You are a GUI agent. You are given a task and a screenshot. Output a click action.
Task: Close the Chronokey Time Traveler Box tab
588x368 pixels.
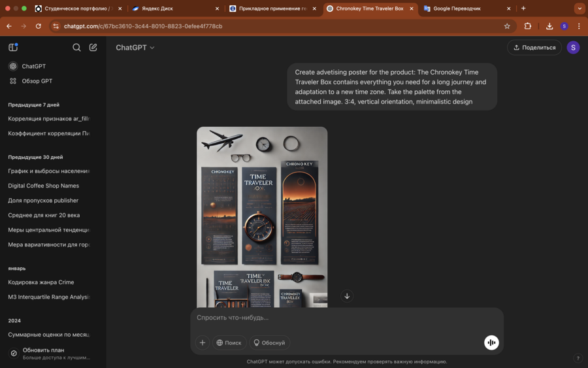(x=412, y=8)
